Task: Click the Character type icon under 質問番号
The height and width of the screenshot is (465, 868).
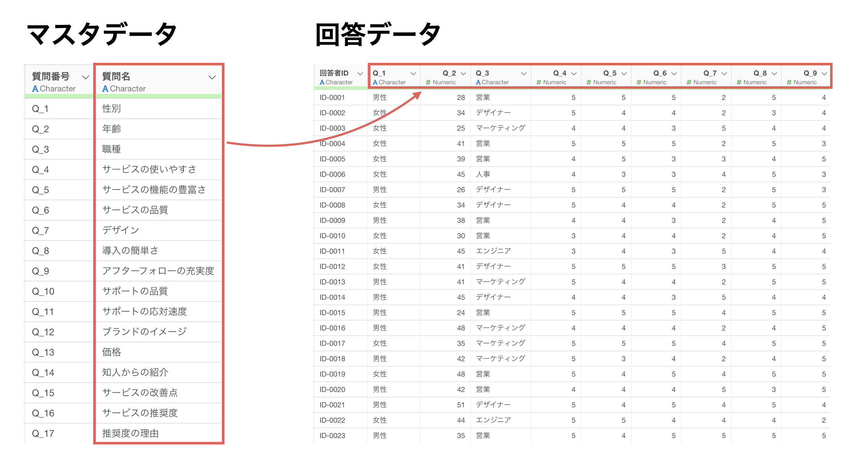Action: pyautogui.click(x=35, y=89)
